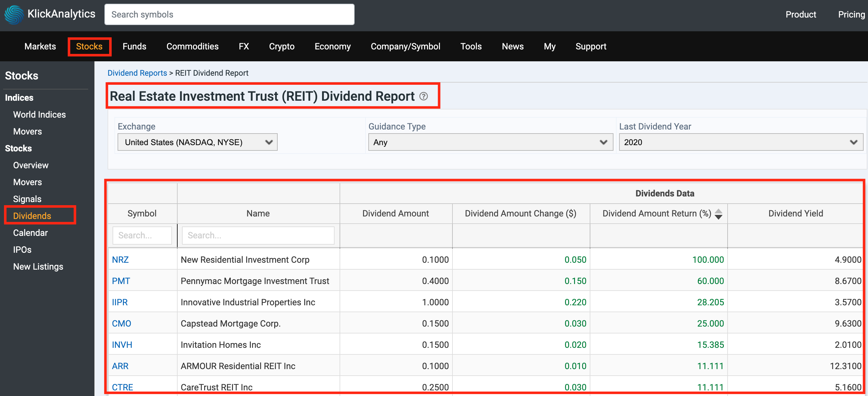Open World Indices in sidebar

pyautogui.click(x=39, y=114)
